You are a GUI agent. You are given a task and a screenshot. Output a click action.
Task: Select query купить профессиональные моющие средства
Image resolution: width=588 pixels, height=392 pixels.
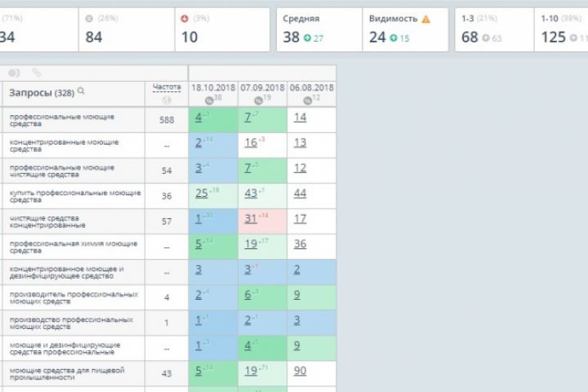[x=75, y=196]
